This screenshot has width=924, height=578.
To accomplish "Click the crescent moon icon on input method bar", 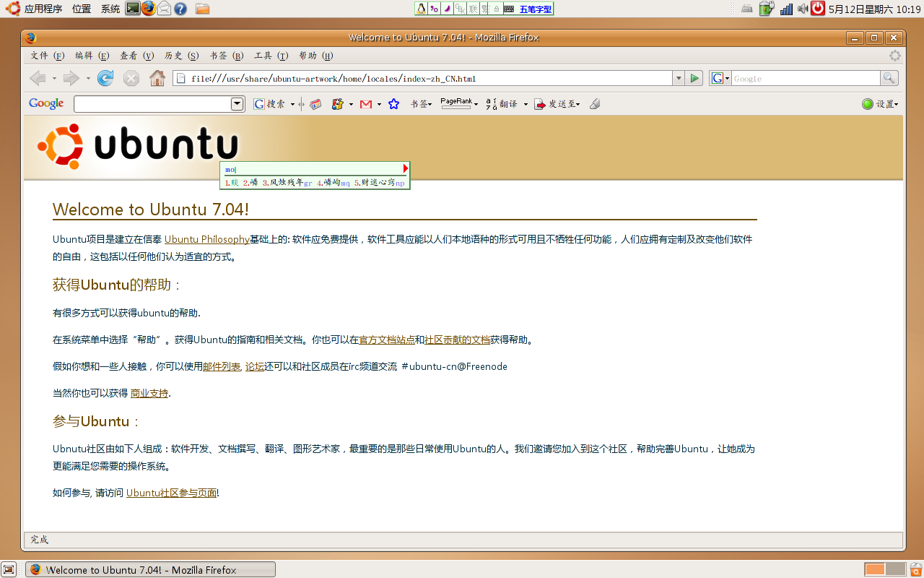I will pyautogui.click(x=446, y=9).
